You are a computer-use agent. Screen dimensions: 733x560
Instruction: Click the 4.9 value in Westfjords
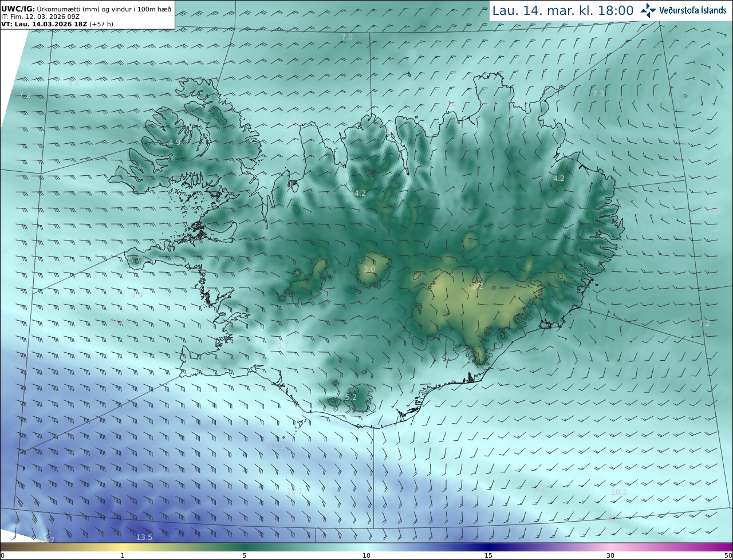coord(175,142)
